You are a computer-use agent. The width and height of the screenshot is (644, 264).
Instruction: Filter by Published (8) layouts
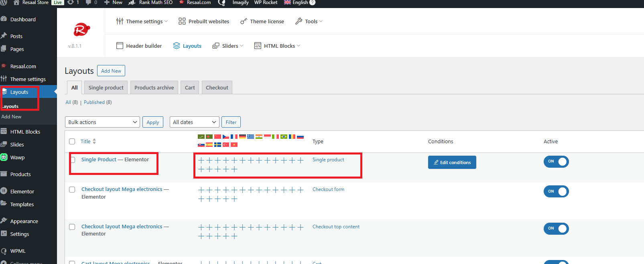click(98, 102)
